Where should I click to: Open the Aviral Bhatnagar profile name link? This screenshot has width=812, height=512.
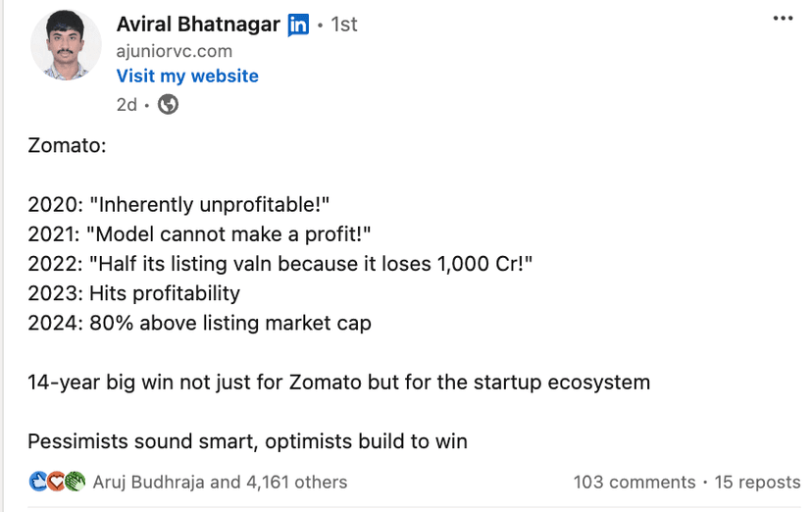pos(198,26)
